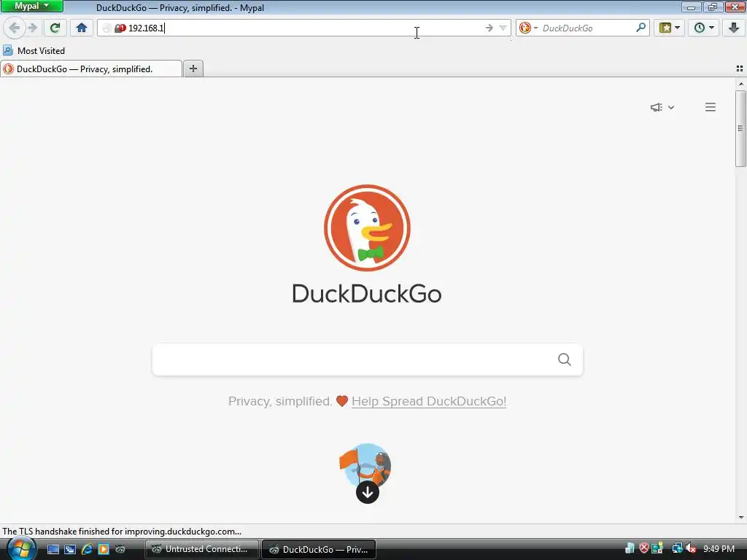
Task: Click the page scroll up arrow
Action: coord(741,84)
